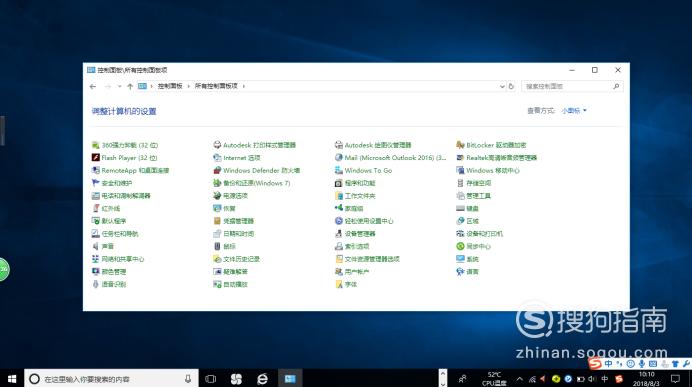692x387 pixels.
Task: Expand chevron after 所有控制面板项 breadcrumb
Action: (x=244, y=86)
